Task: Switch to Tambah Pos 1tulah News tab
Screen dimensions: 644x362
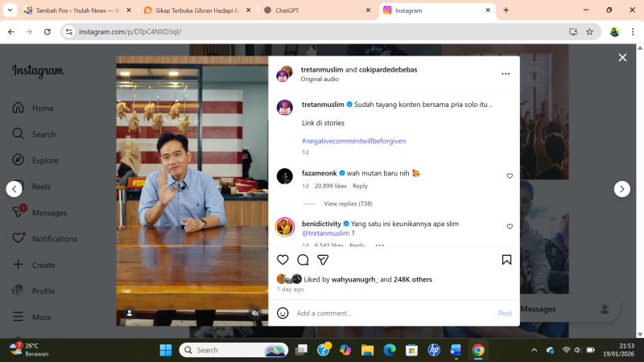Action: 77,10
